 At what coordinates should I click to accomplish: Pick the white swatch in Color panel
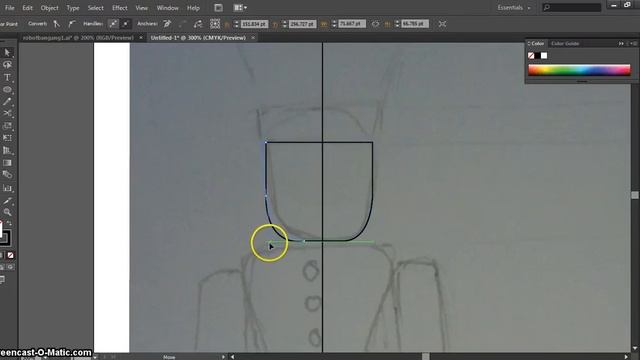pos(544,56)
